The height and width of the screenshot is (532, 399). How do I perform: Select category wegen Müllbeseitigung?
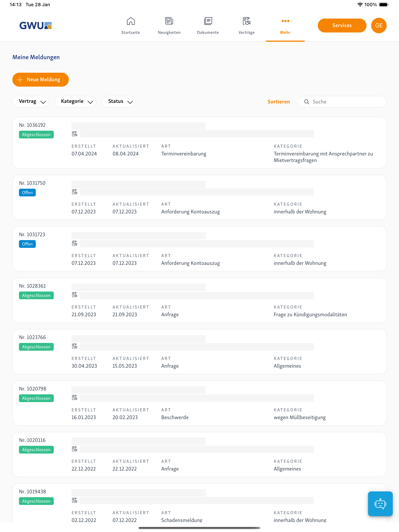pos(300,418)
